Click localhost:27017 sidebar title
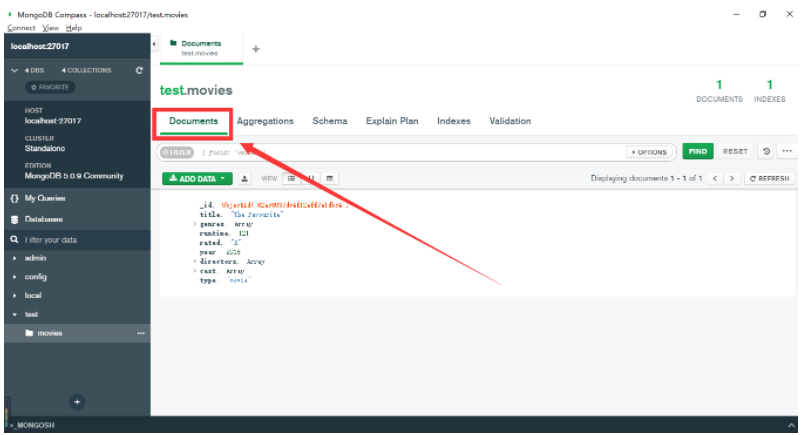Image resolution: width=803 pixels, height=435 pixels. point(40,46)
